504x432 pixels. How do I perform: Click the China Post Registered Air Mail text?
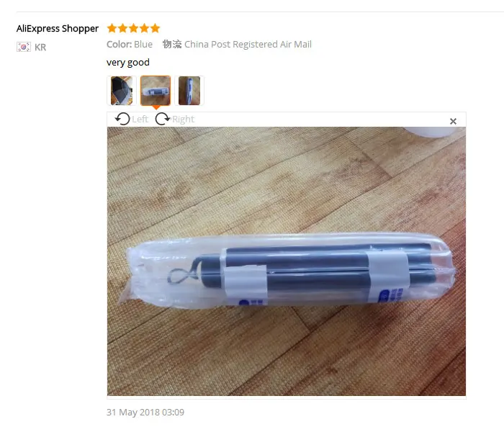point(248,45)
